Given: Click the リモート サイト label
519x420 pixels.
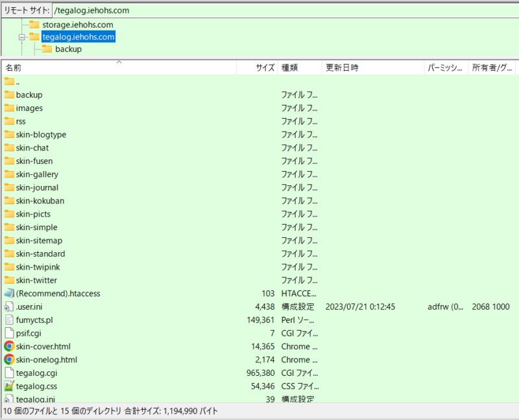Looking at the screenshot, I should tap(27, 10).
